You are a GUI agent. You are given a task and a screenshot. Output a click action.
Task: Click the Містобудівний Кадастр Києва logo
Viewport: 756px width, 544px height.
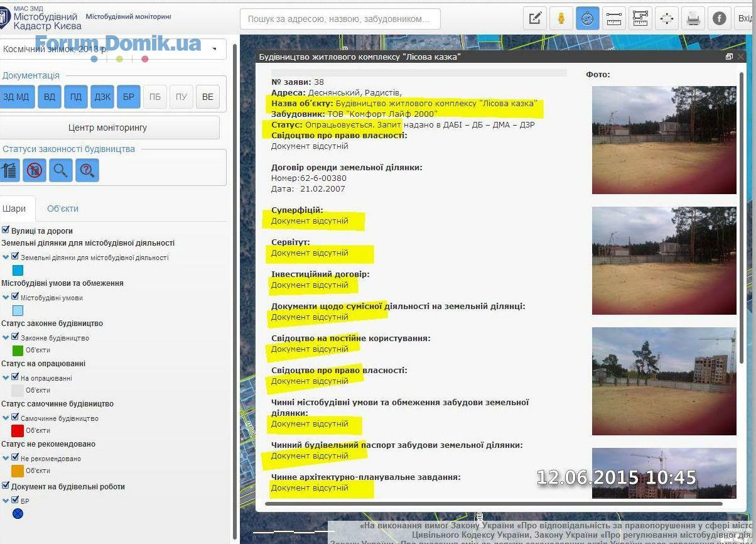41,19
